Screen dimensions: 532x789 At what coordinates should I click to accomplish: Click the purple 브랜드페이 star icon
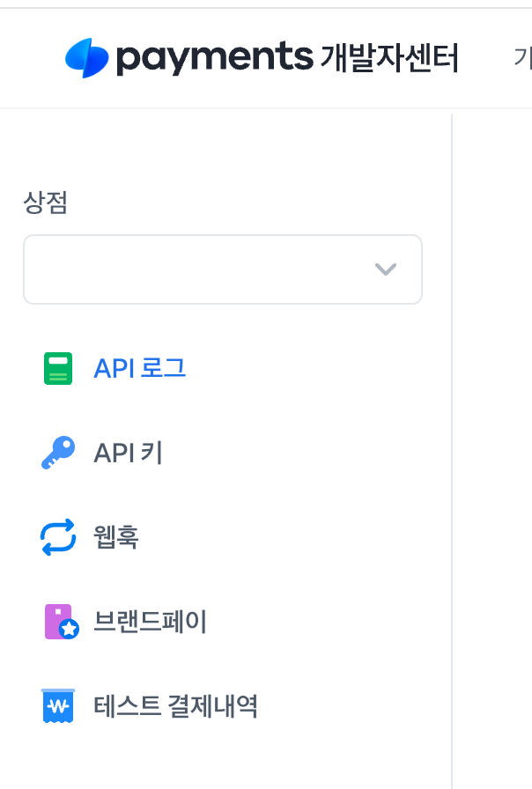click(62, 622)
